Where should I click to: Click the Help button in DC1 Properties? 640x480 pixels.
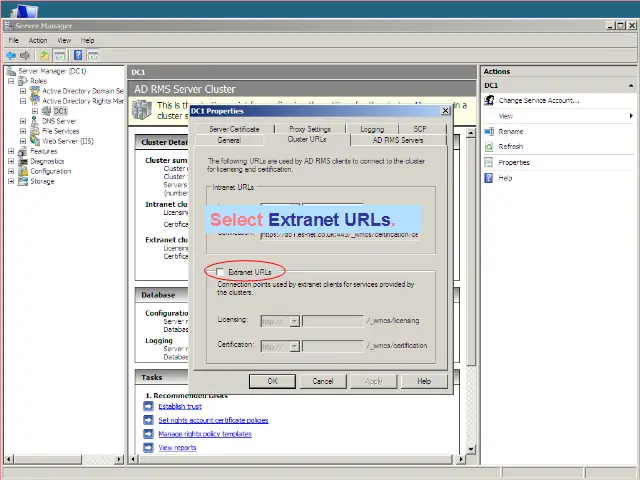(x=424, y=381)
